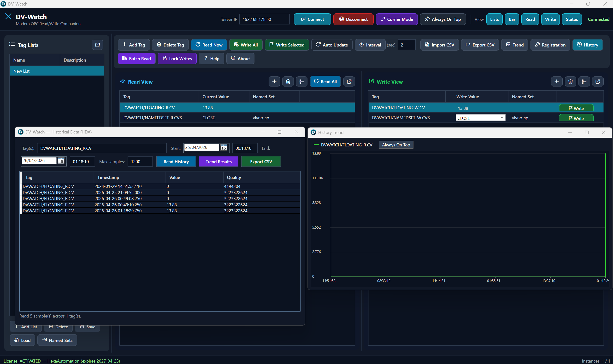Screen dimensions: 613x364
Task: Click Write All
Action: pos(246,45)
